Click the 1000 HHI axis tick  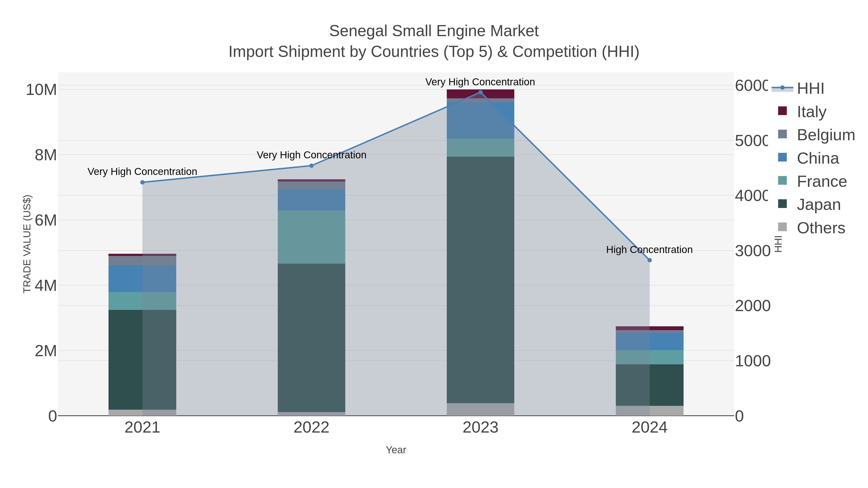(x=753, y=361)
